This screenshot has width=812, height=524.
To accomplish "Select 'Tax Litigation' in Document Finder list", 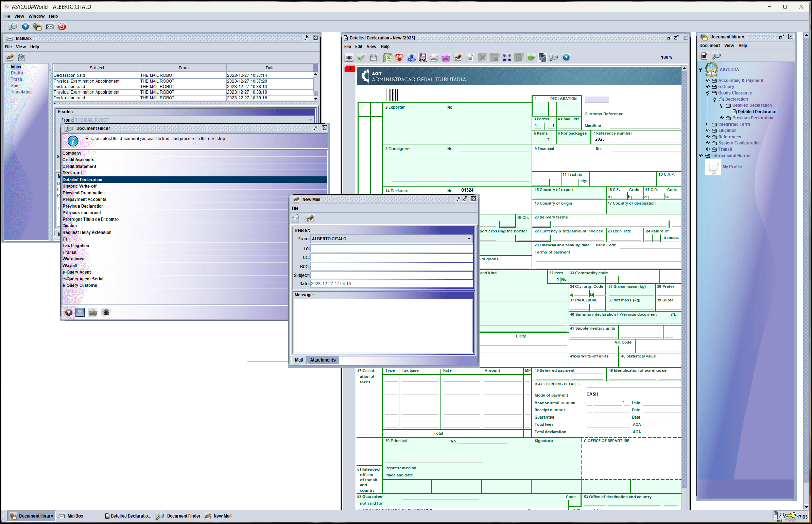I will (195, 246).
